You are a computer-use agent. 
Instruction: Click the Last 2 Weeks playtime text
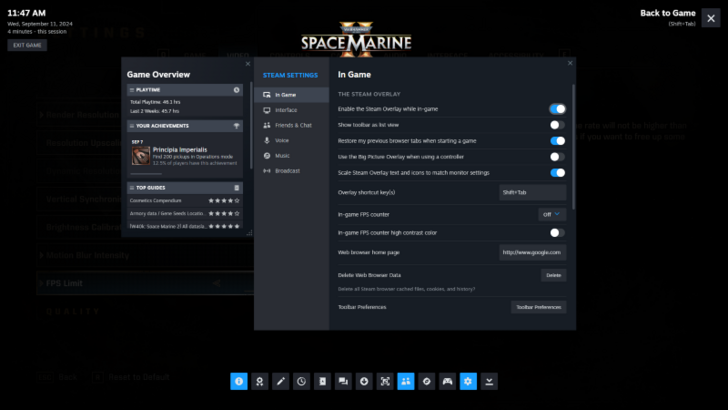tap(155, 111)
